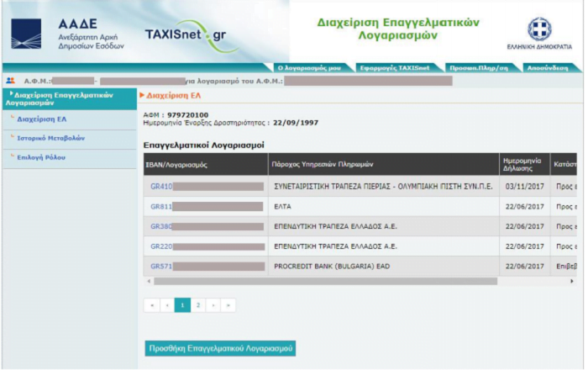Click the user icon beside Α.Φ.Μ.
Viewport: 588px width, 370px height.
click(x=10, y=81)
